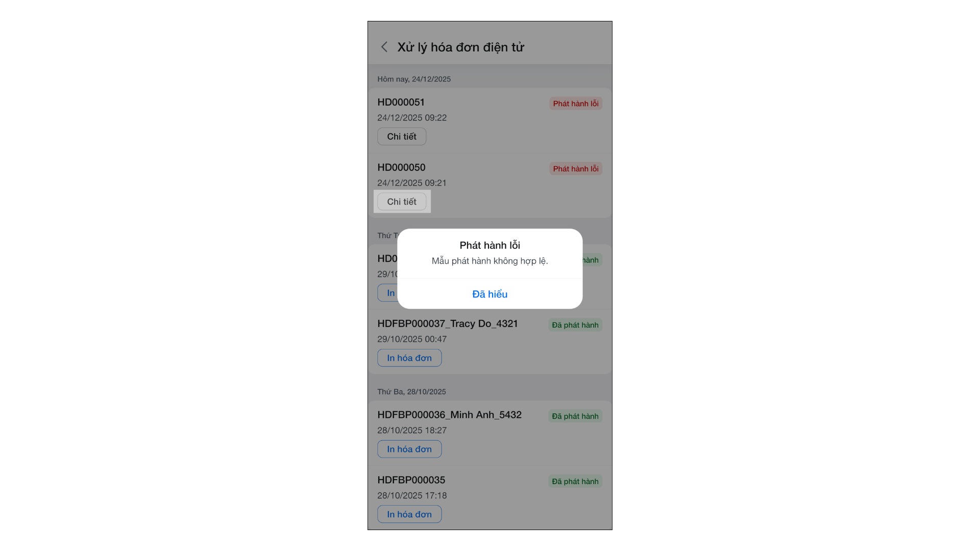The image size is (980, 551).
Task: Click Phát hành lỗi badge on HD000051
Action: point(576,104)
